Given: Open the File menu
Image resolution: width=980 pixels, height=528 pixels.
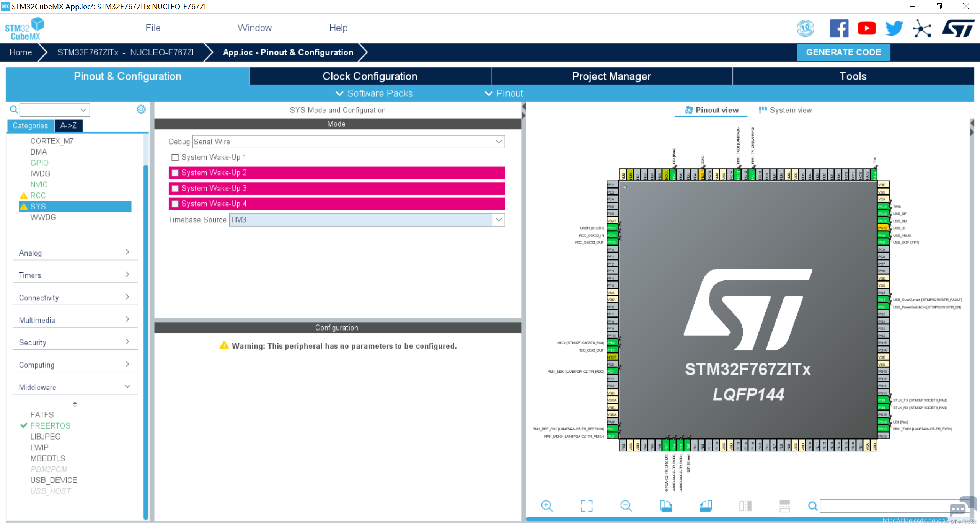Looking at the screenshot, I should coord(153,28).
